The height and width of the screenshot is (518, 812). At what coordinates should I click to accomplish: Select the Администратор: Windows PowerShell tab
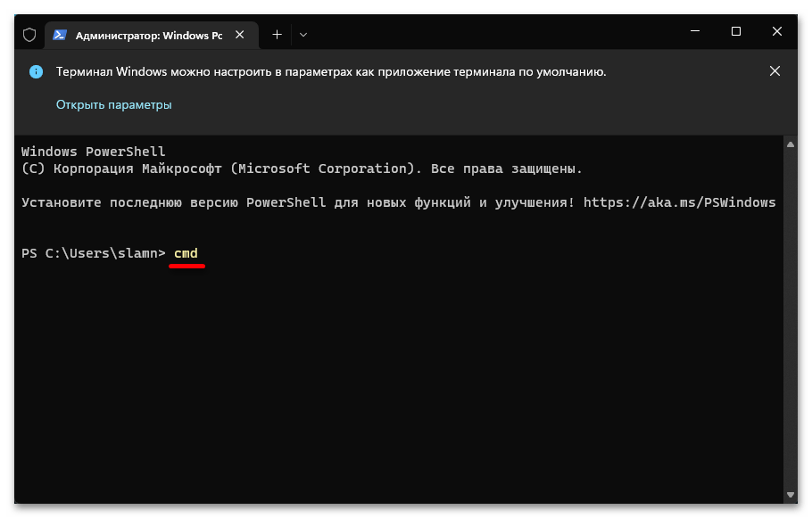coord(152,35)
